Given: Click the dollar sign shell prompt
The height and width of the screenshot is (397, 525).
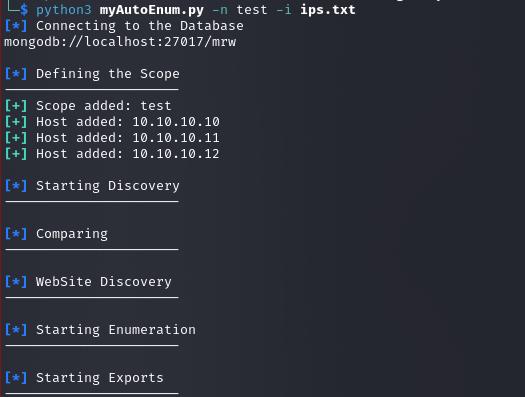Looking at the screenshot, I should click(x=24, y=10).
